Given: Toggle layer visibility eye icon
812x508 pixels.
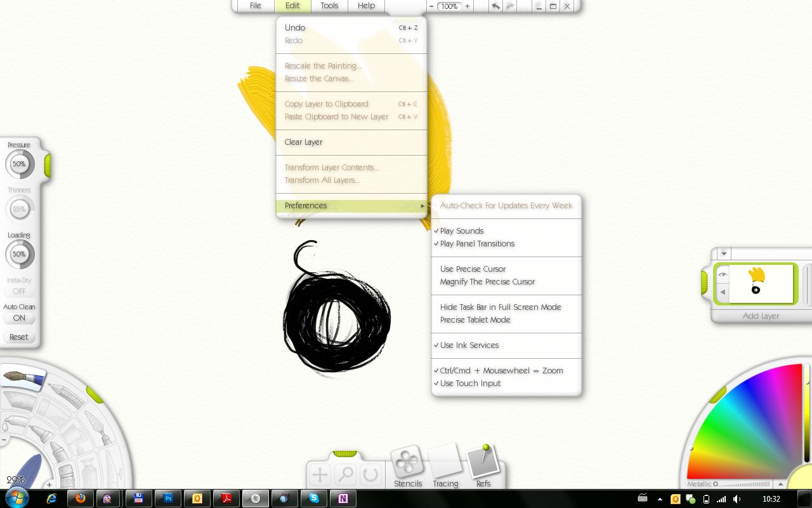Looking at the screenshot, I should (x=722, y=274).
